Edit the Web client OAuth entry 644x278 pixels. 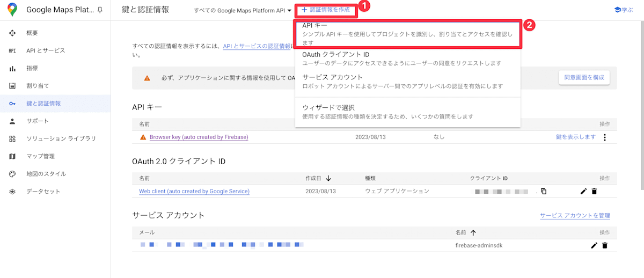pos(584,191)
